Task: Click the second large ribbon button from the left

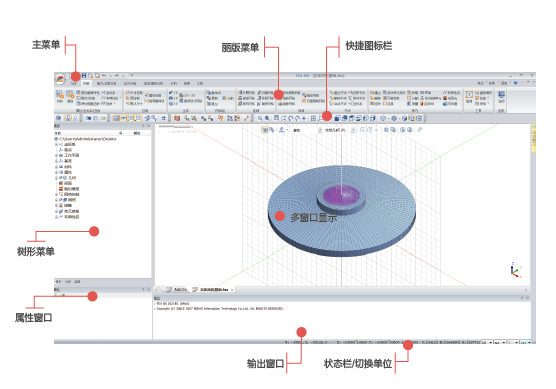Action: click(70, 96)
